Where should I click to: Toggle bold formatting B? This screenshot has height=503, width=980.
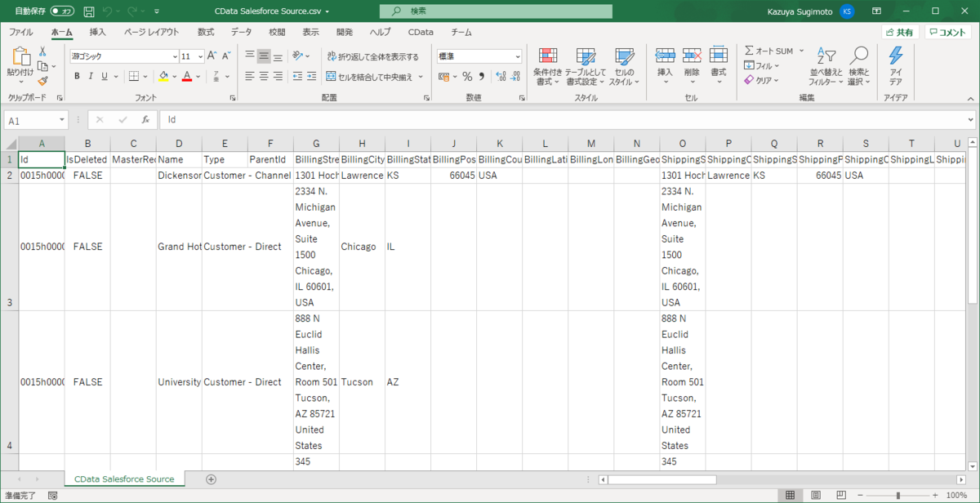tap(77, 76)
